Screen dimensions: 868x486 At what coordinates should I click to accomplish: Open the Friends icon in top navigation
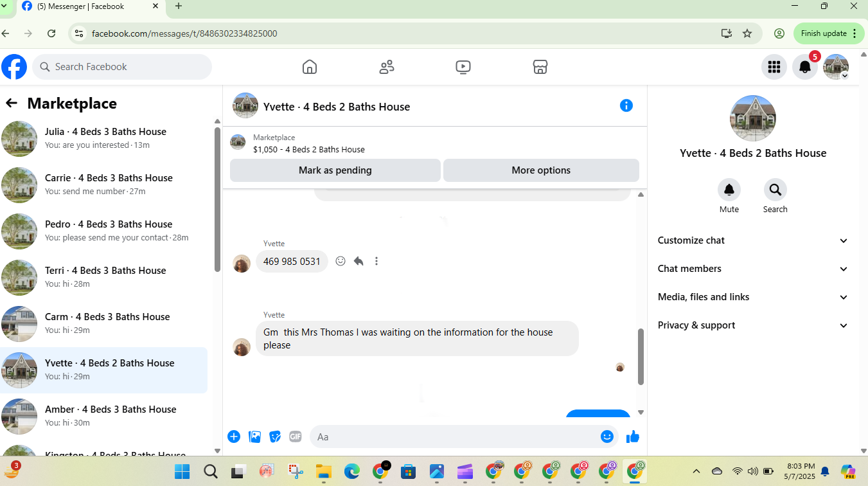click(387, 67)
